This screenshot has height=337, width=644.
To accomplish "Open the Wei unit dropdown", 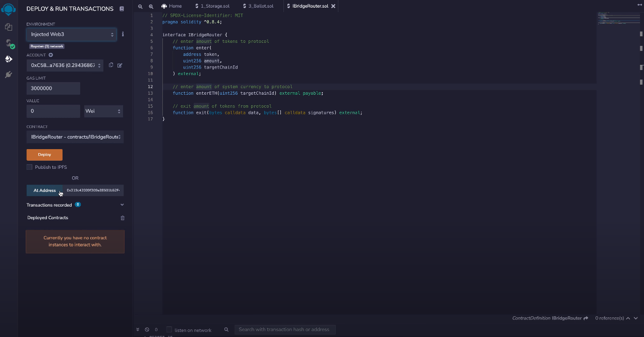I will (x=103, y=111).
